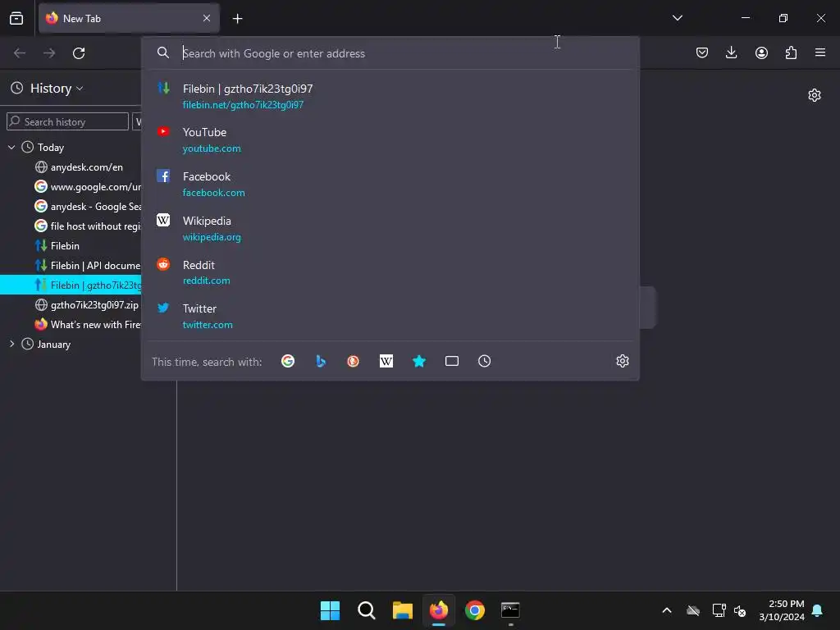This screenshot has height=630, width=840.
Task: Choose Filebin | gztho7ik23tg0i97 suggestion
Action: [x=390, y=97]
